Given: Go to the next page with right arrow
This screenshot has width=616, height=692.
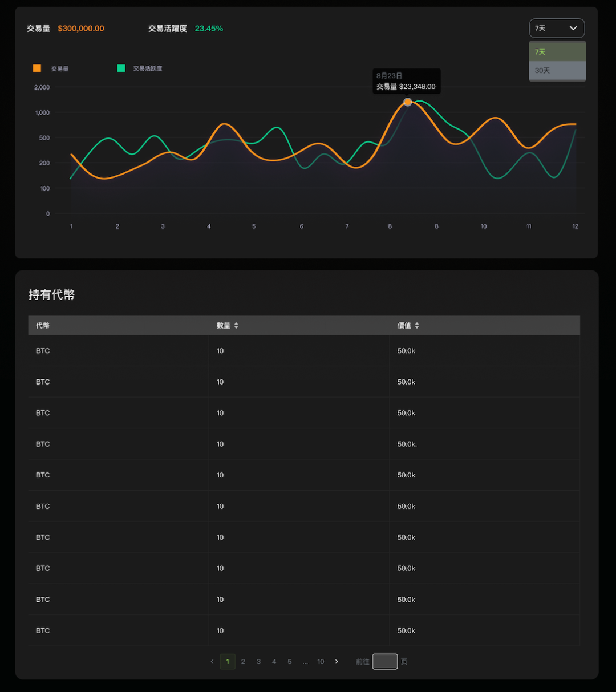Looking at the screenshot, I should point(337,662).
